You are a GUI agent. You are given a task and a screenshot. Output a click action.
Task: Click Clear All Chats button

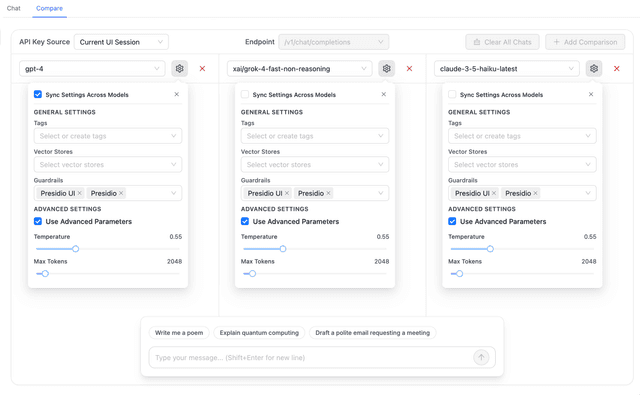click(x=502, y=42)
